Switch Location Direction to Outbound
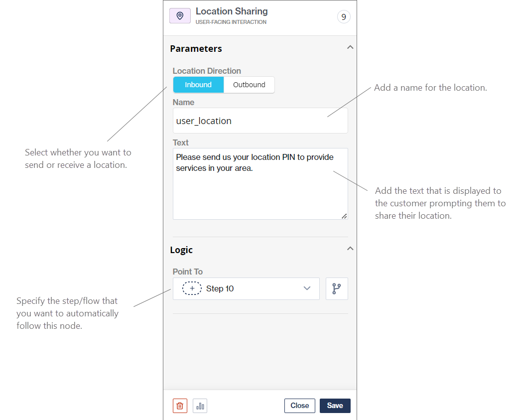 coord(249,85)
